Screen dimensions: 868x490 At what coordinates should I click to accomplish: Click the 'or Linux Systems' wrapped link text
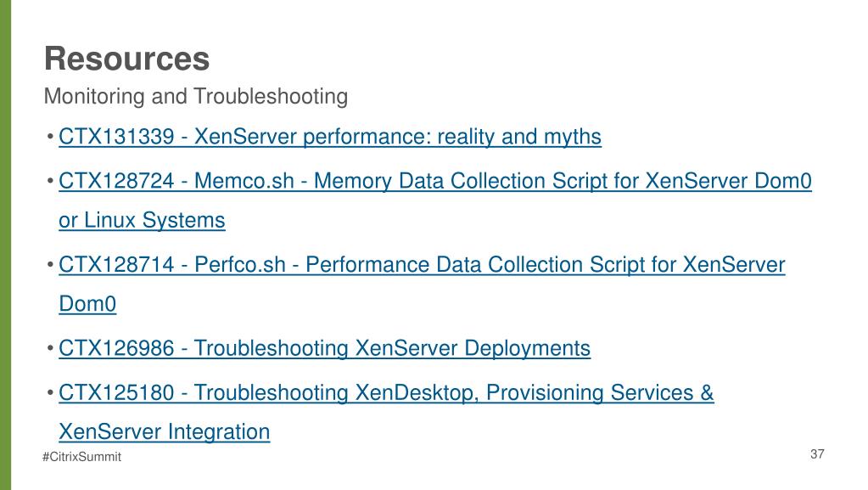tap(142, 220)
